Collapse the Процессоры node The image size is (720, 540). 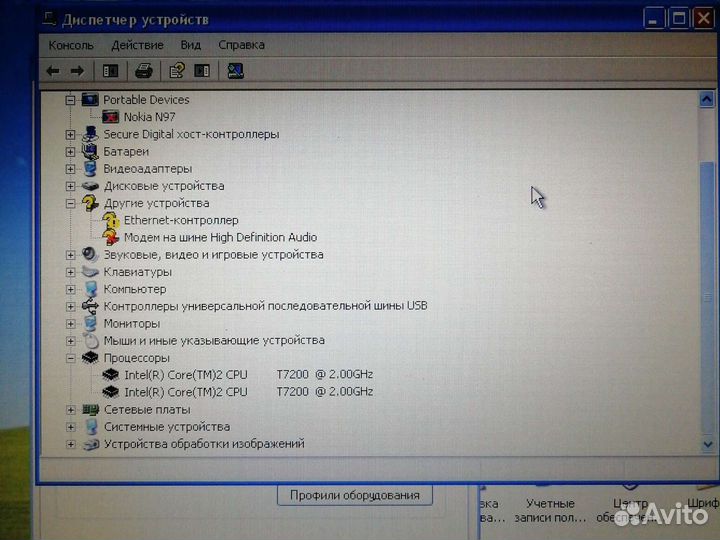[x=70, y=358]
